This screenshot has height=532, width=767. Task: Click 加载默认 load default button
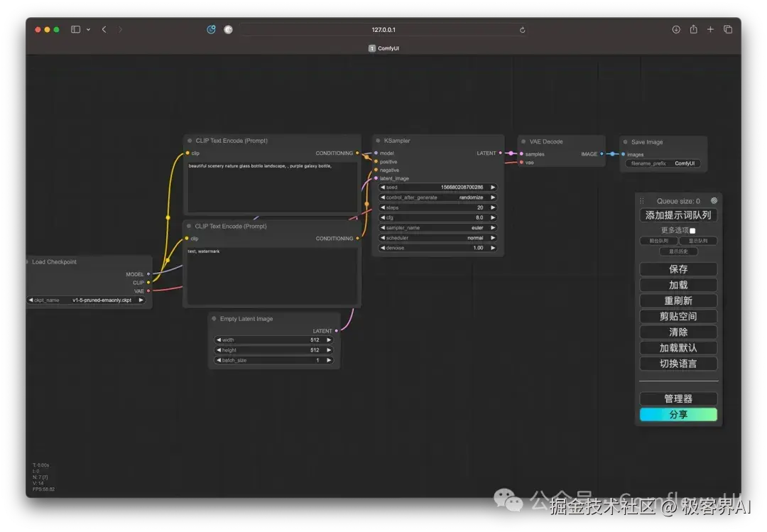pyautogui.click(x=678, y=347)
